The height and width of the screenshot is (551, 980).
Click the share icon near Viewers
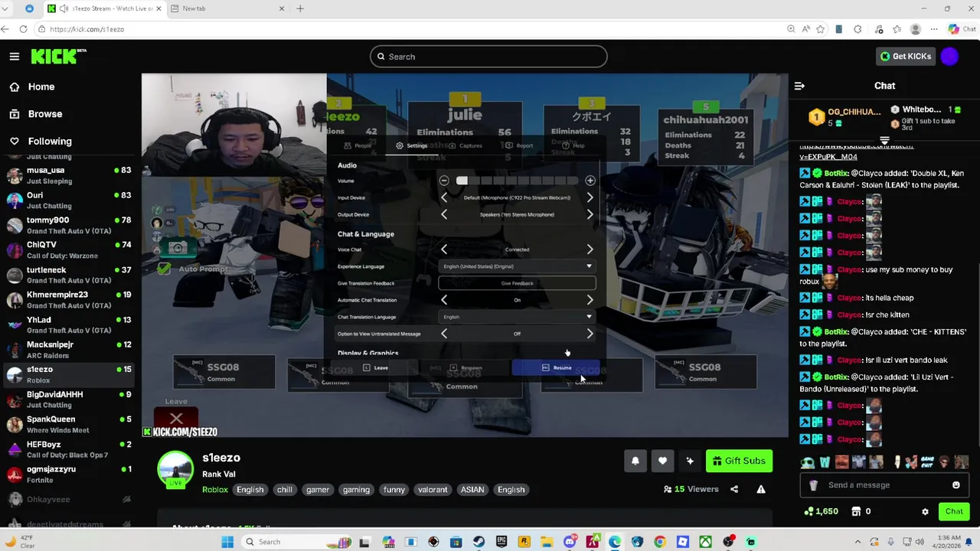coord(734,489)
